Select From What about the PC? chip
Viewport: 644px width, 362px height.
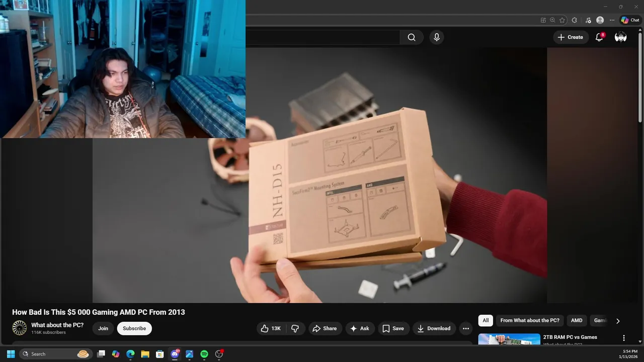[x=530, y=320]
